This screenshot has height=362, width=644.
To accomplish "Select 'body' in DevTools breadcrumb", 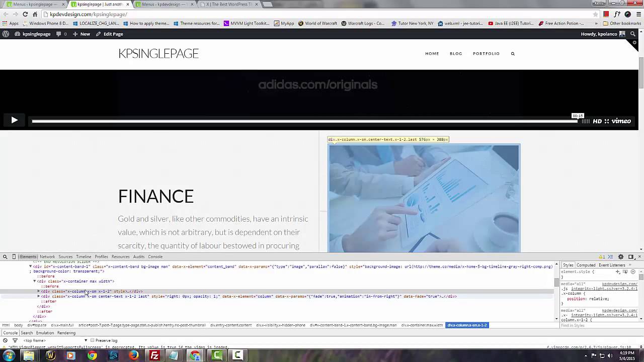I will [18, 325].
